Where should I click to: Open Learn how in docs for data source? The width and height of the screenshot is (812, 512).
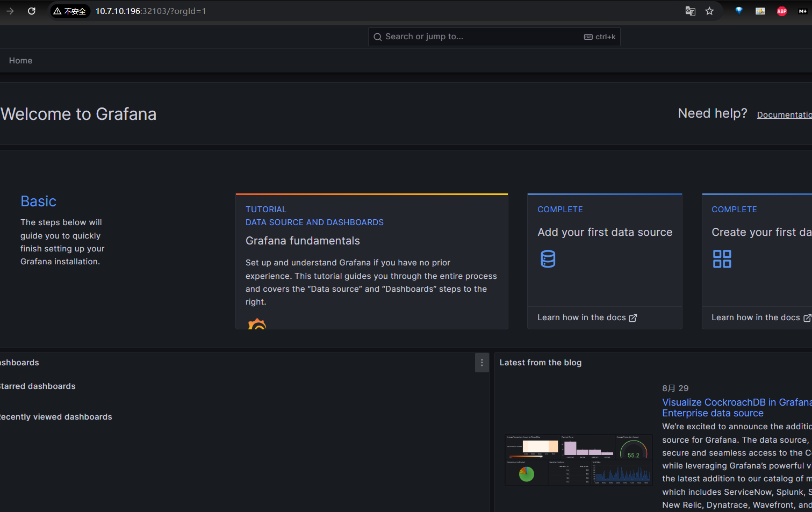click(x=587, y=318)
